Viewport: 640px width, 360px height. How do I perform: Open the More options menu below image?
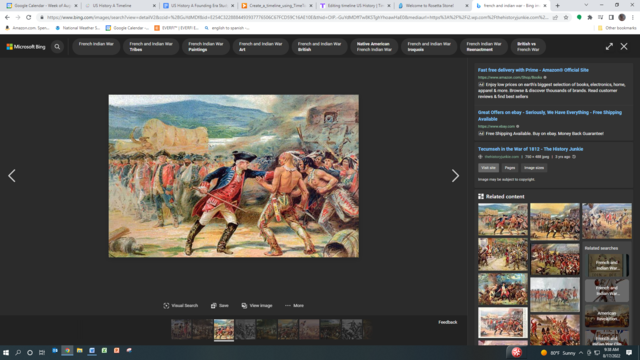point(294,305)
